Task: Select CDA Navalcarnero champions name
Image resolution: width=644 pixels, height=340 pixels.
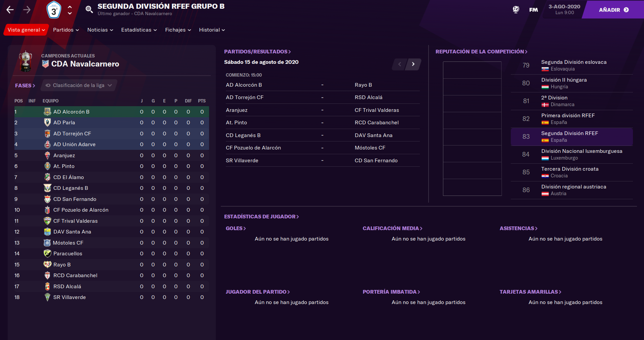Action: click(x=85, y=64)
